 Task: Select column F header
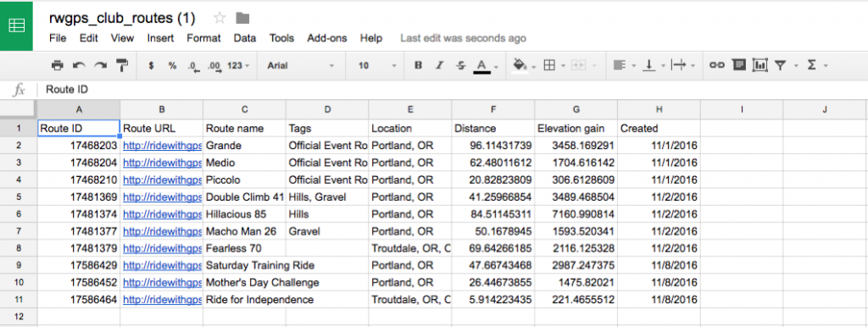pyautogui.click(x=493, y=109)
